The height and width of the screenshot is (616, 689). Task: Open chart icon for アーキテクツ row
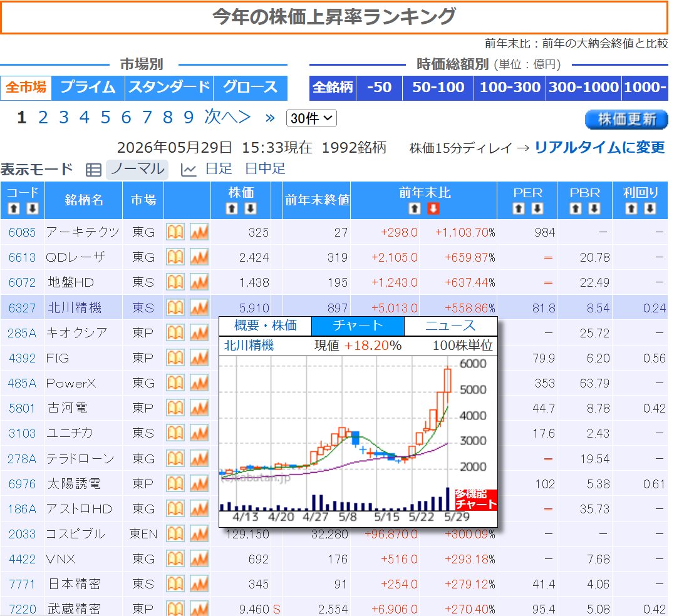pos(199,232)
